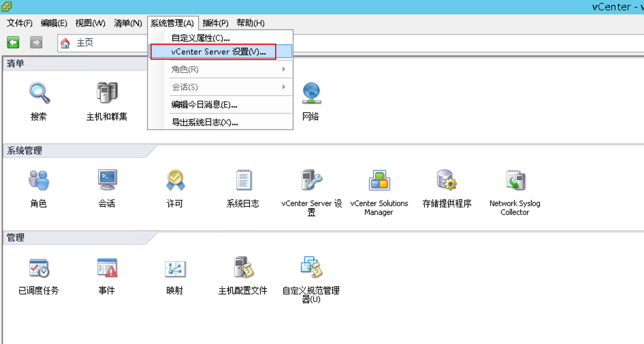Expand the 角色(R) submenu
This screenshot has height=344, width=644.
click(x=221, y=69)
